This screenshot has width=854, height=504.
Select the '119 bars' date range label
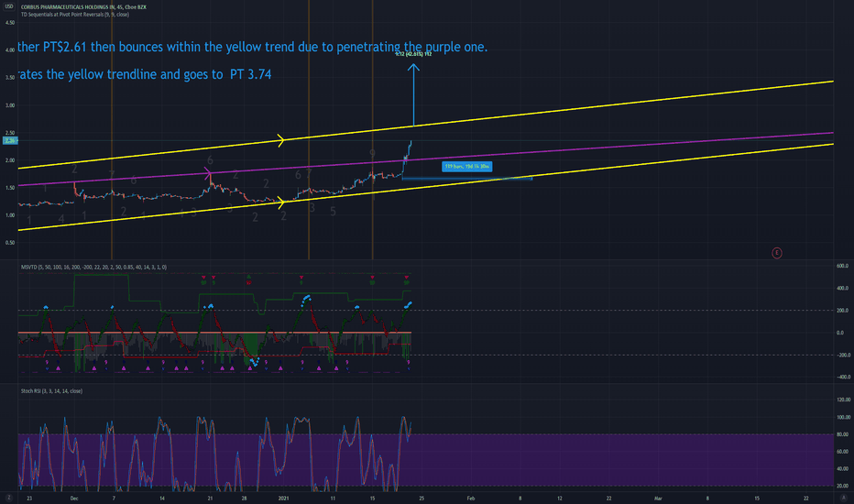tap(467, 166)
